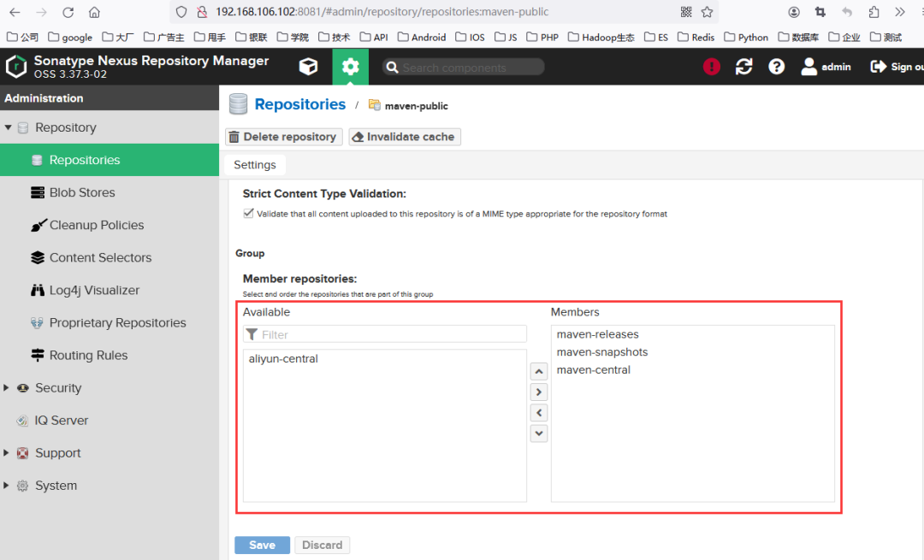The height and width of the screenshot is (560, 924).
Task: Open the Administration gear icon in header
Action: pyautogui.click(x=350, y=67)
